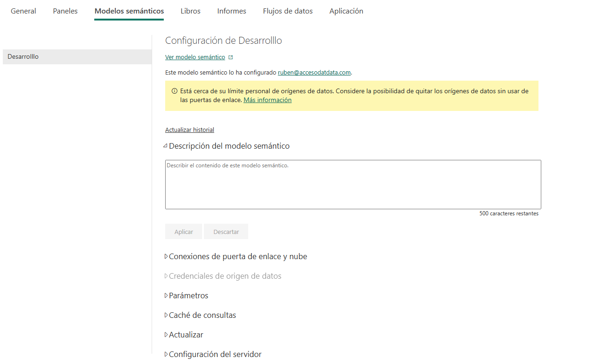Image resolution: width=615 pixels, height=364 pixels.
Task: Expand the Caché de consultas section
Action: pos(166,316)
